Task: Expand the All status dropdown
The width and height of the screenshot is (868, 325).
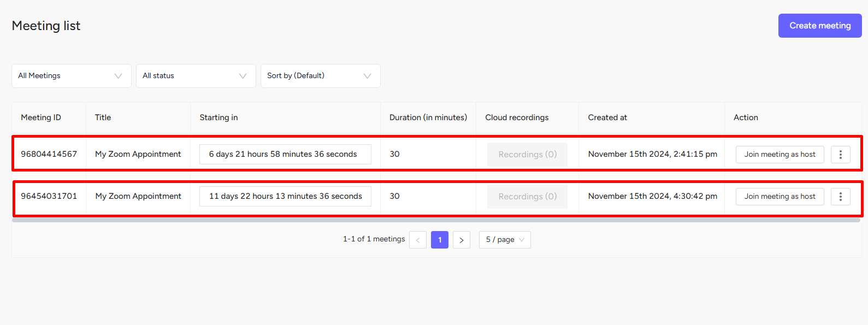Action: pos(196,76)
